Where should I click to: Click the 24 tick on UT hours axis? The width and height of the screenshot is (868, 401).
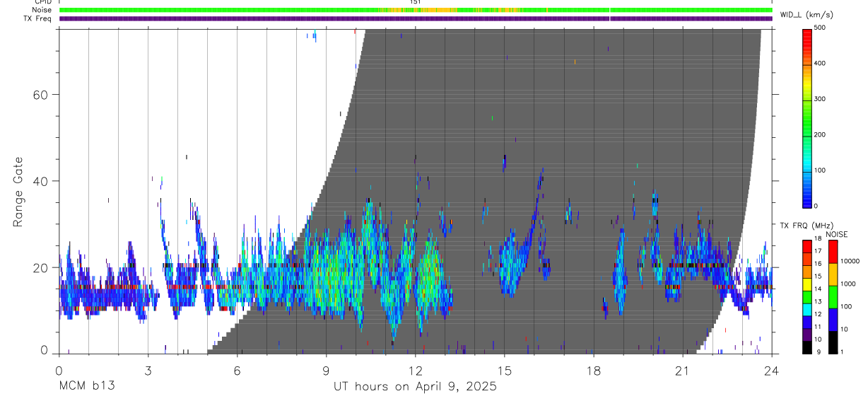click(772, 371)
